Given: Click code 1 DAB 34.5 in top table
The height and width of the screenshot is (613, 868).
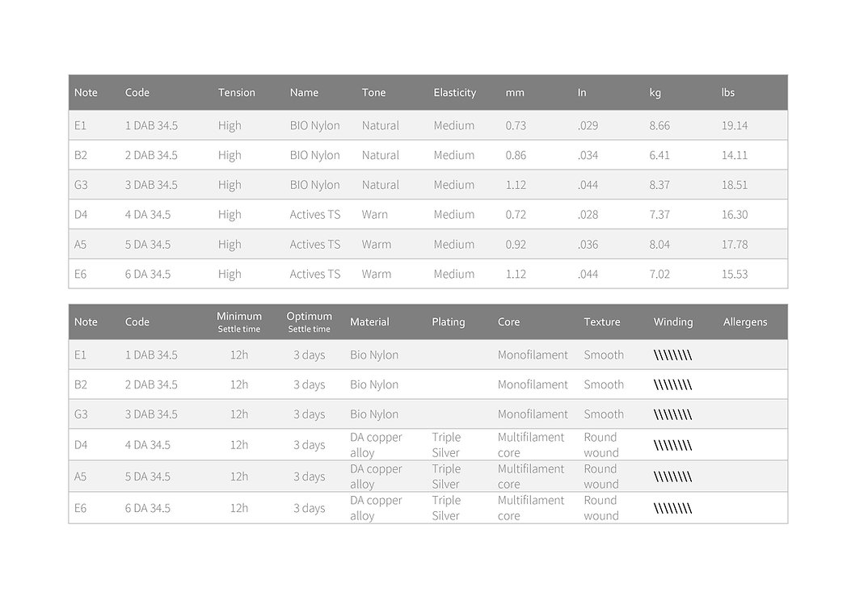Looking at the screenshot, I should (151, 125).
